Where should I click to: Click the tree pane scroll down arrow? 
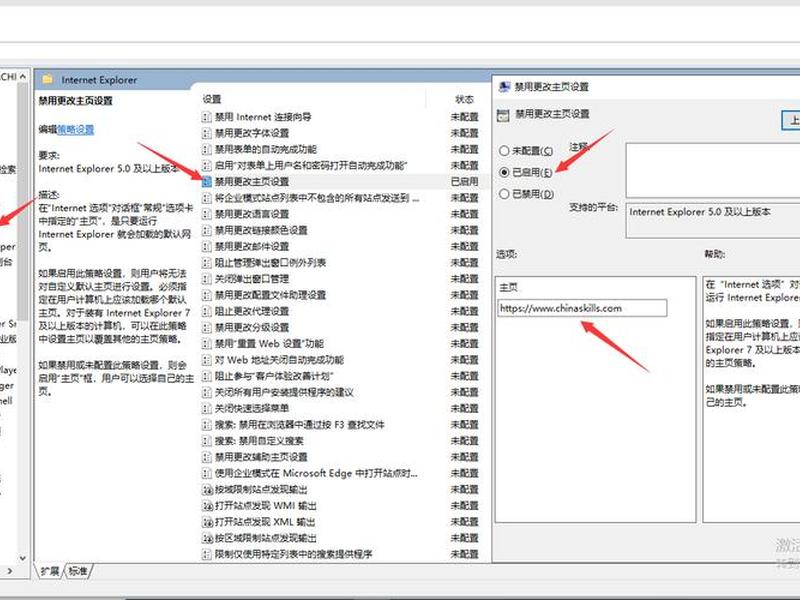tap(22, 558)
